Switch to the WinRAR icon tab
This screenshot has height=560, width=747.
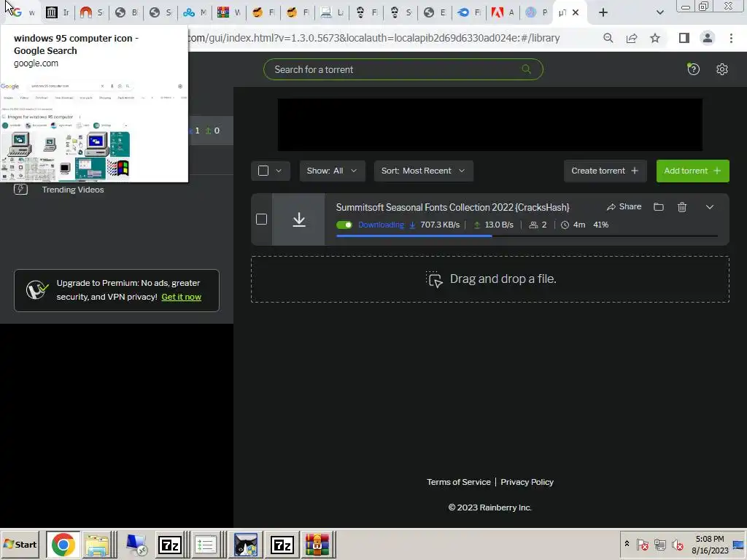[228, 12]
